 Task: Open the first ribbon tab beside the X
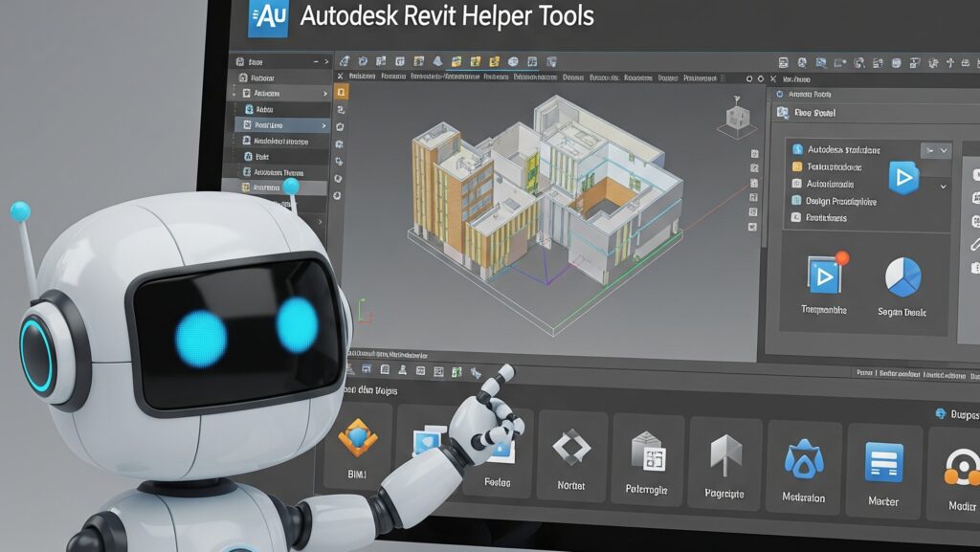click(x=362, y=77)
